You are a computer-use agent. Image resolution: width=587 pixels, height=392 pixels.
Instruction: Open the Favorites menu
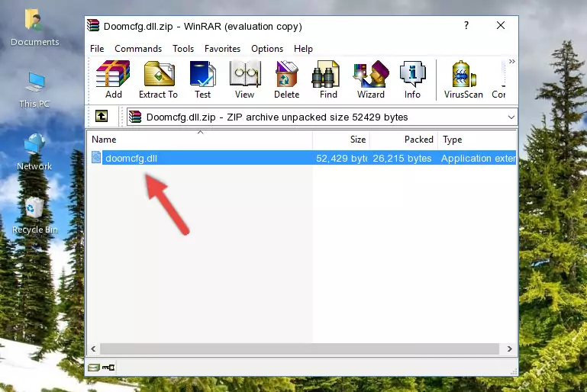tap(222, 49)
